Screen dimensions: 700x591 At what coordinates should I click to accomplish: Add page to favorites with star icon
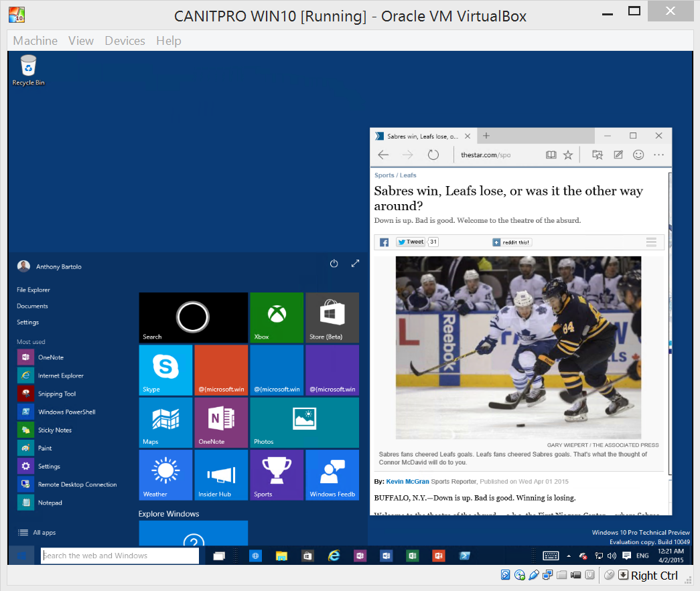[x=568, y=155]
